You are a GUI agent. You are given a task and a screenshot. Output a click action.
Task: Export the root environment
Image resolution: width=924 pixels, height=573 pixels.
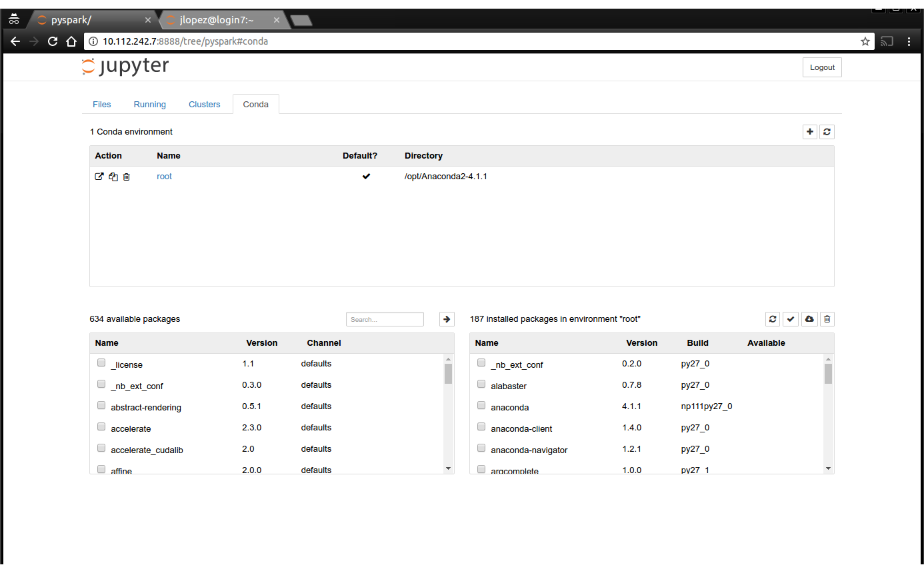99,177
